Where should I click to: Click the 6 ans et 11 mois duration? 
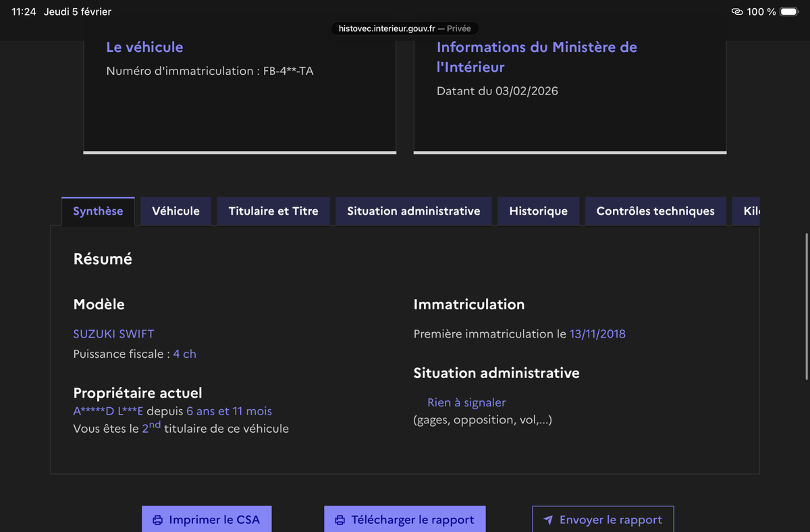pos(229,411)
